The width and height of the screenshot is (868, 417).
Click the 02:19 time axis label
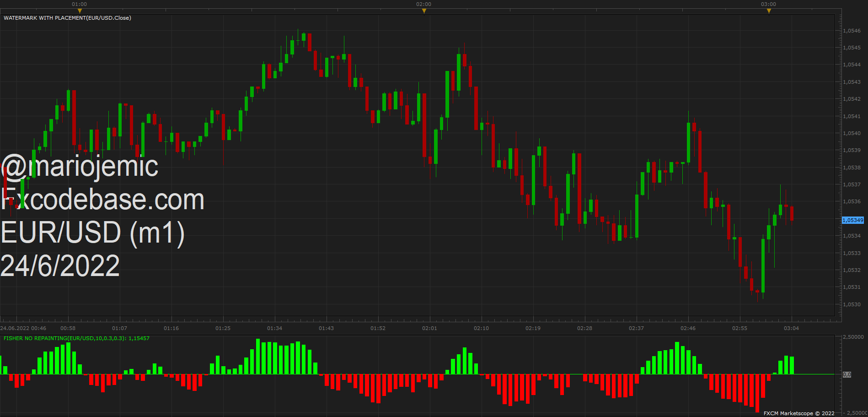coord(533,328)
